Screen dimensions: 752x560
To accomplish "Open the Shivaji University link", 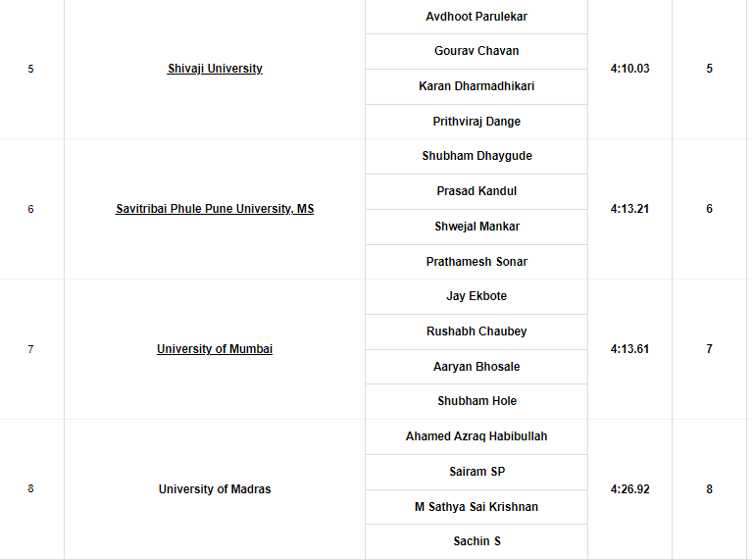I will (215, 69).
